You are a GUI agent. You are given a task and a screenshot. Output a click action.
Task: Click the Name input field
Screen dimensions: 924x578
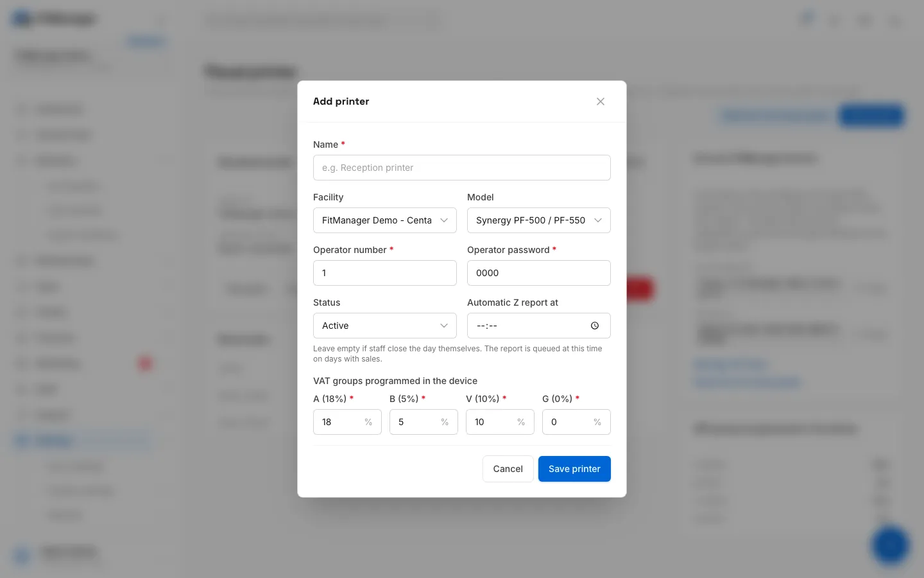462,168
